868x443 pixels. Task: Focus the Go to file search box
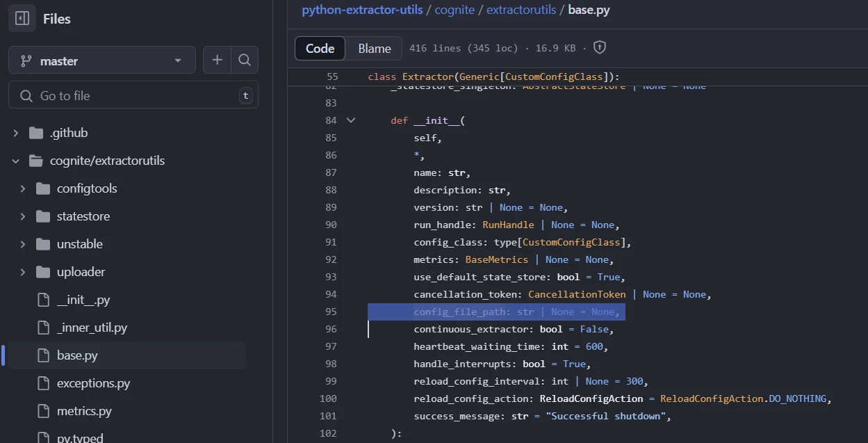pos(133,95)
